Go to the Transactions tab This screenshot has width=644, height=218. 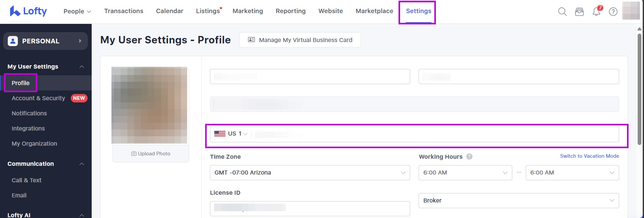click(124, 11)
